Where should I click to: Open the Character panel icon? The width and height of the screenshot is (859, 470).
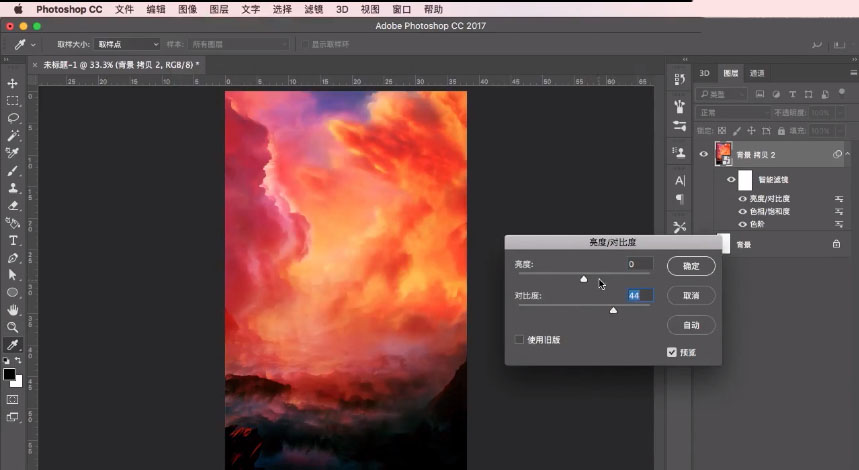680,181
